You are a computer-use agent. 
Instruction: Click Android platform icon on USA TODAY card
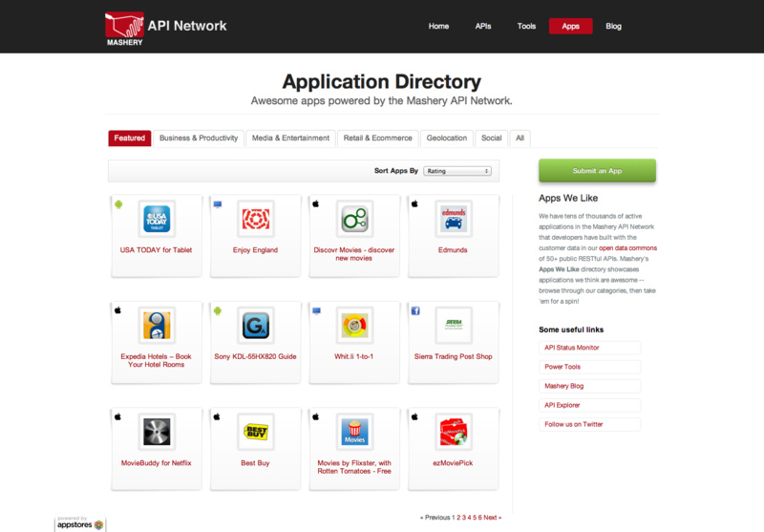pyautogui.click(x=118, y=204)
